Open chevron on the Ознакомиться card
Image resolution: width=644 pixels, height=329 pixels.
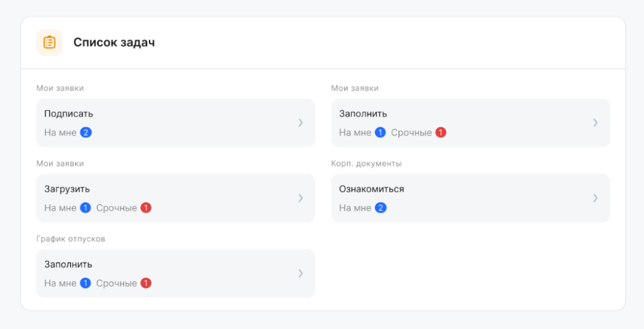[595, 198]
